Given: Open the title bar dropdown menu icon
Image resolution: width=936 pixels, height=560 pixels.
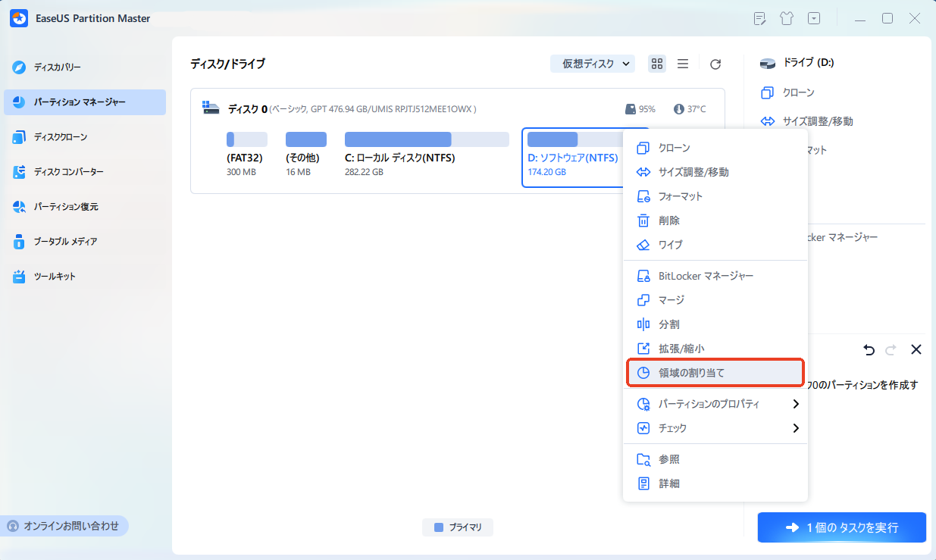Looking at the screenshot, I should pyautogui.click(x=814, y=18).
